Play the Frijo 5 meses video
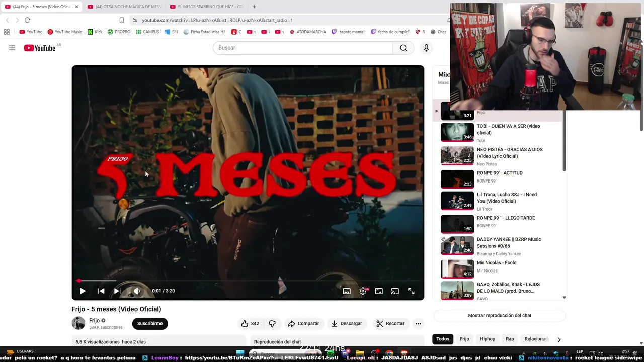 point(83,291)
